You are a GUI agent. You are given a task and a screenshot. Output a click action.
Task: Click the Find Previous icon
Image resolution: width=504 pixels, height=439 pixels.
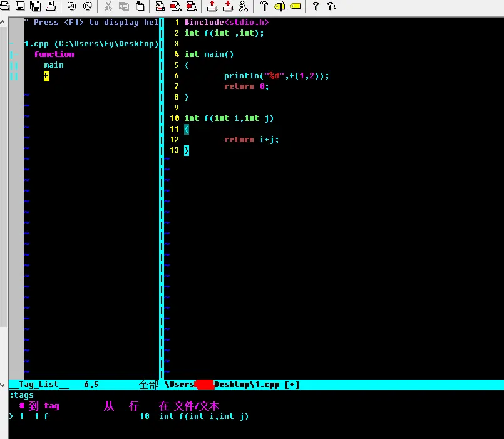191,6
